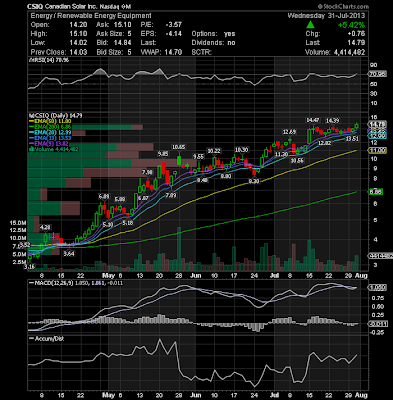Click the +5.42% change value
393x400 pixels.
pos(351,25)
